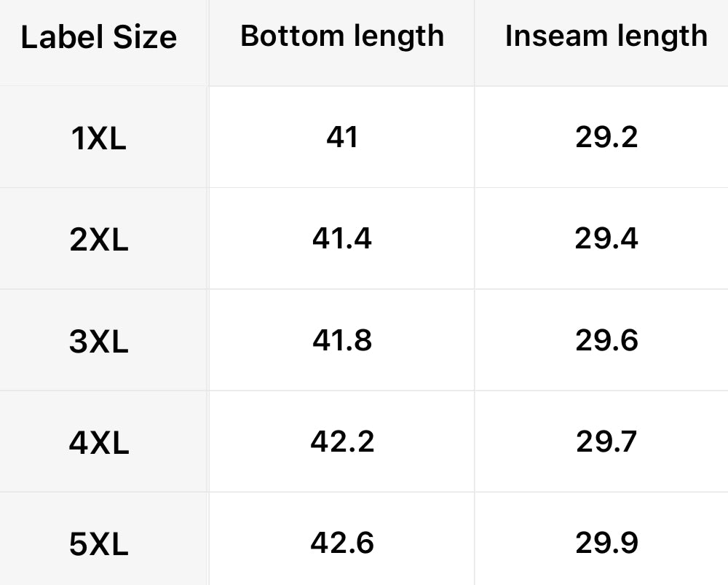Click the bottom length value 41.8

342,340
